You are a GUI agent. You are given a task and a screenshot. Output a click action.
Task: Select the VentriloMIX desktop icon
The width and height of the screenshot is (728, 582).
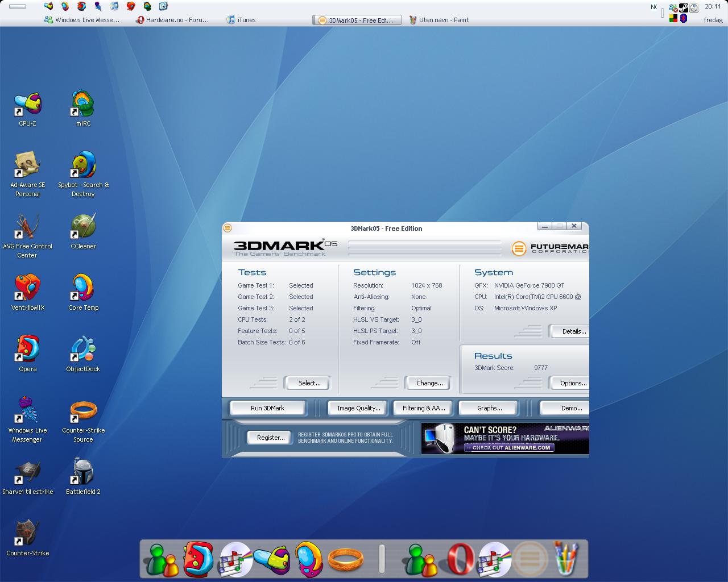coord(27,293)
